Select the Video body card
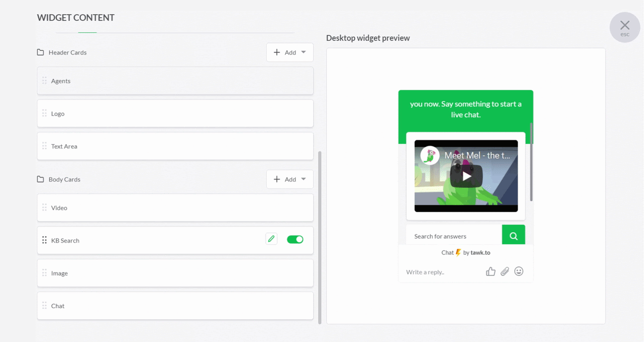Viewport: 644px width, 342px height. (175, 208)
